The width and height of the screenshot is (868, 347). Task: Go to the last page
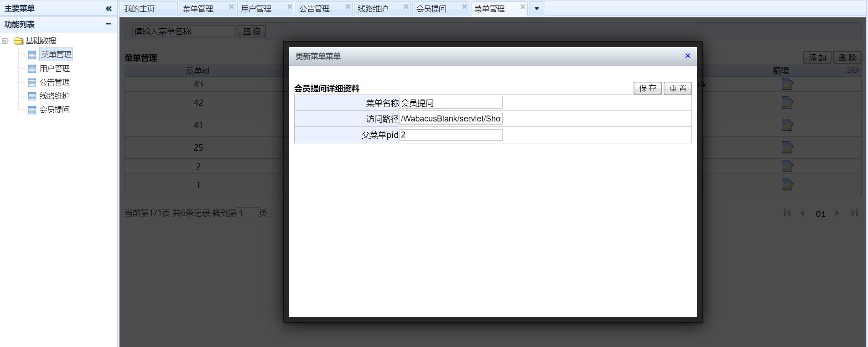(854, 213)
